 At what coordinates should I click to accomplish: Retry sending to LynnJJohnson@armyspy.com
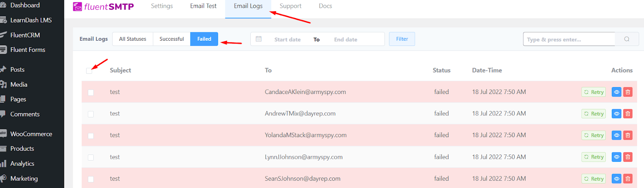point(594,157)
